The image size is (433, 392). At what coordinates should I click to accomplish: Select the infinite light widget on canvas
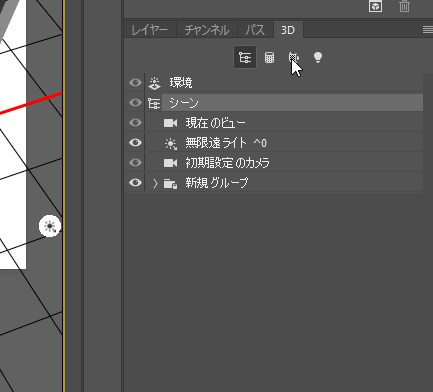pos(50,226)
